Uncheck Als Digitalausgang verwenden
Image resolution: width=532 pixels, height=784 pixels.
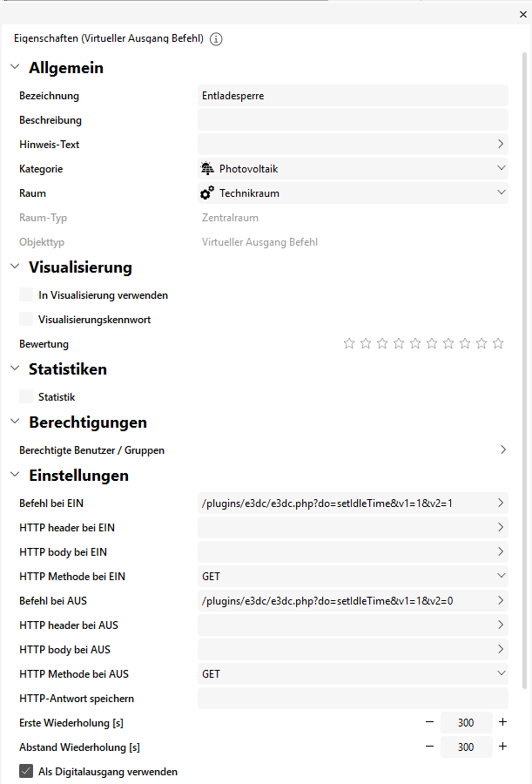click(26, 771)
